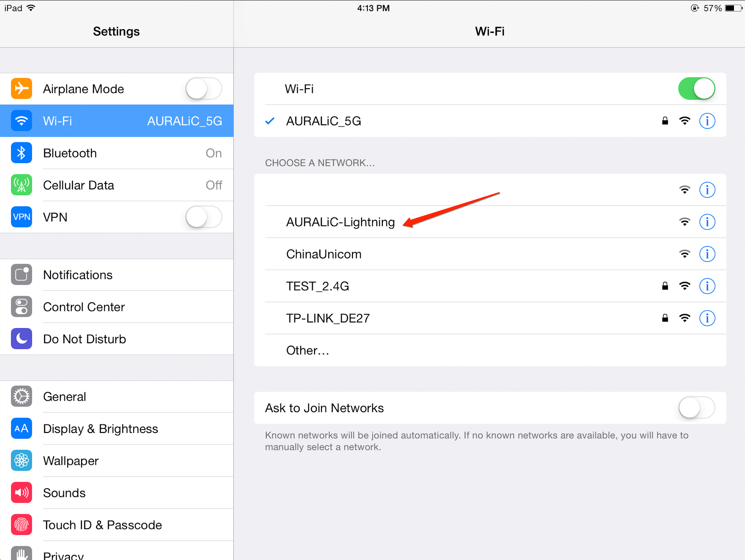Tap the Cellular Data antenna icon

point(21,185)
